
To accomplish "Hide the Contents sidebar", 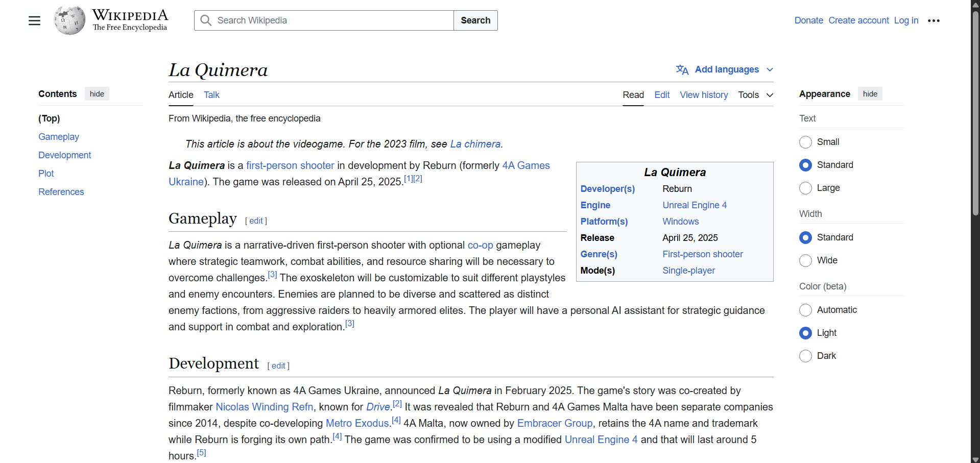I will 97,94.
